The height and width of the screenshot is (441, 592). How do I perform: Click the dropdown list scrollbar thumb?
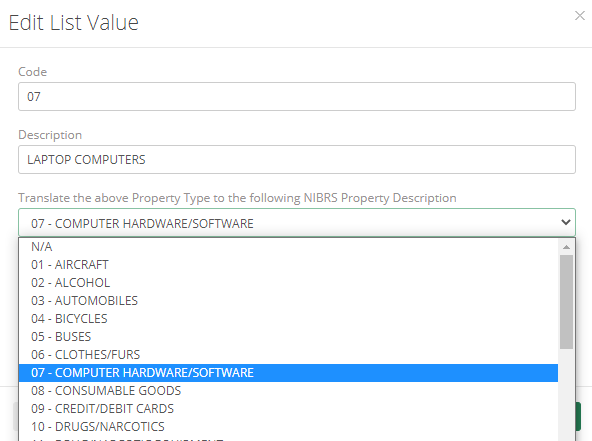566,302
